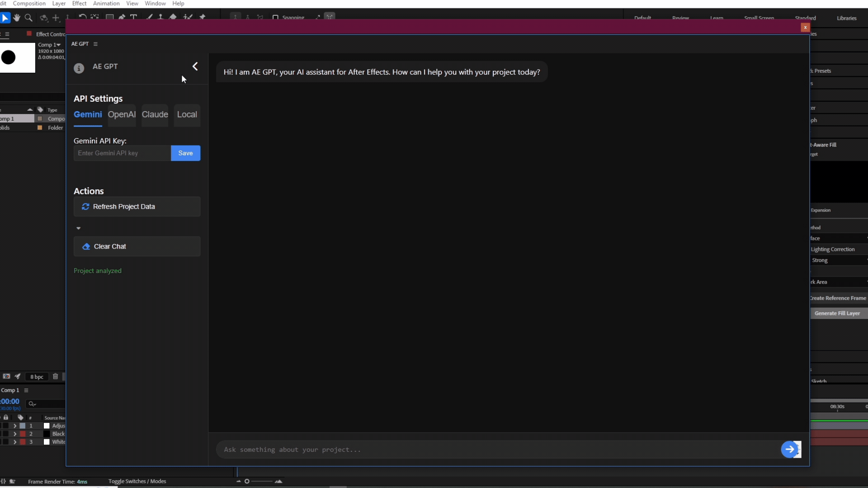Image resolution: width=868 pixels, height=488 pixels.
Task: Click the 8 bpc color depth button
Action: click(x=37, y=377)
